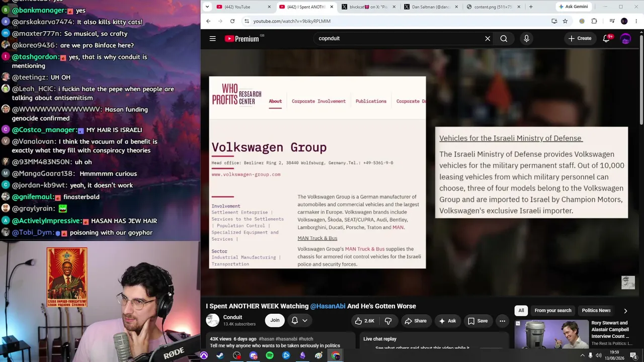
Task: Go back in the browser
Action: [208, 21]
